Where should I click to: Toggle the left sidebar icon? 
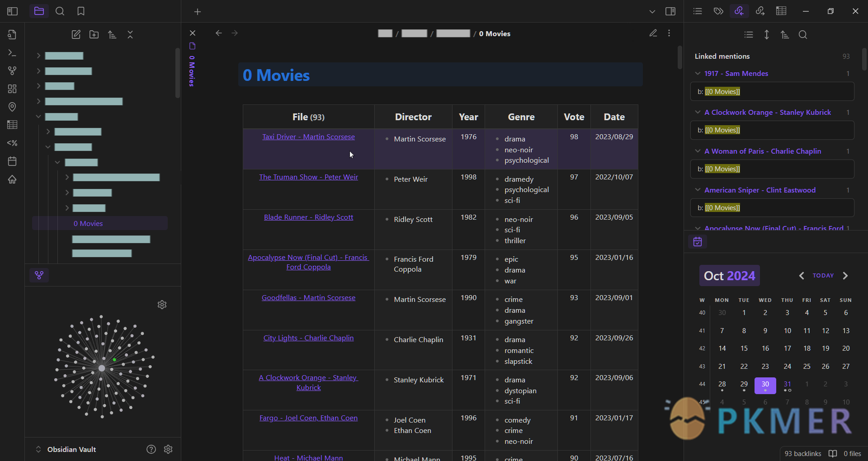point(12,11)
